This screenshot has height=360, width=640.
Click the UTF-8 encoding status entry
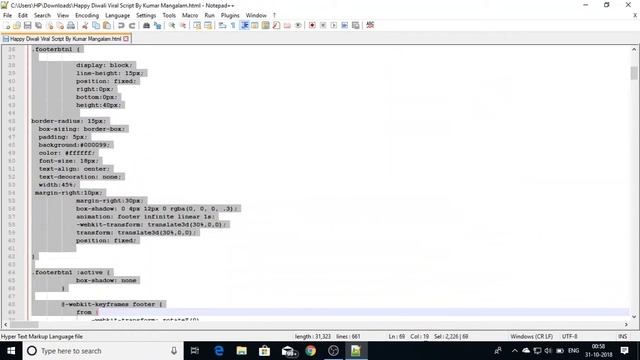(569, 336)
